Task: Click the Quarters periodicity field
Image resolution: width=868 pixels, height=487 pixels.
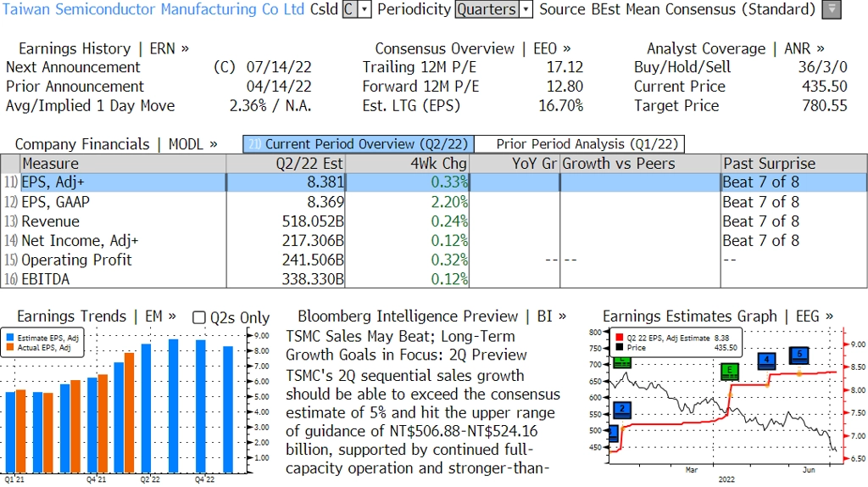Action: 487,9
